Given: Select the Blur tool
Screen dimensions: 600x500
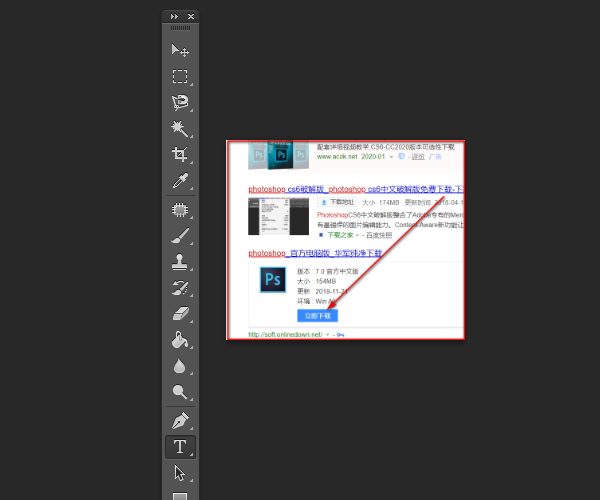Looking at the screenshot, I should click(x=180, y=366).
